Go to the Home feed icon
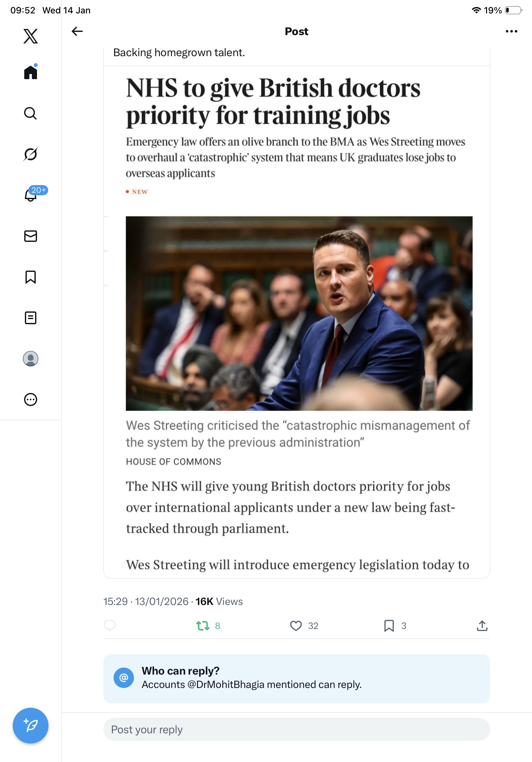 pos(31,72)
